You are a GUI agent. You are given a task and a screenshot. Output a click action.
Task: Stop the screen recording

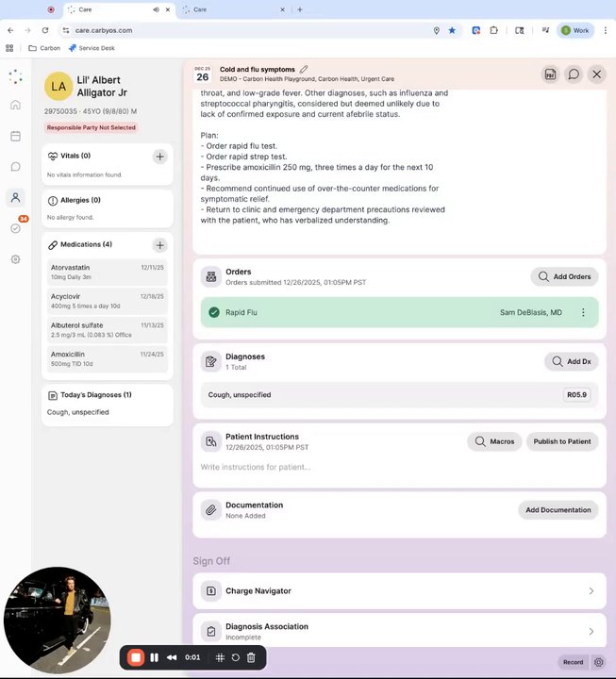[136, 657]
